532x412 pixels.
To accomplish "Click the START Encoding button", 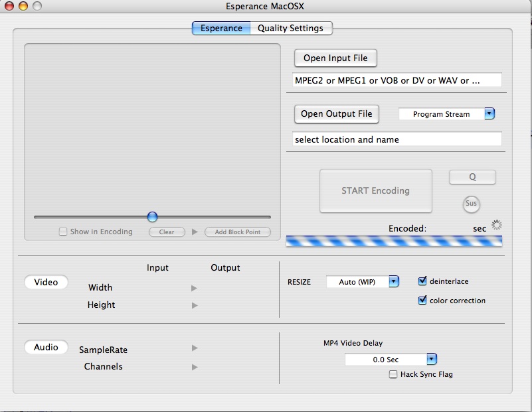I will (376, 191).
